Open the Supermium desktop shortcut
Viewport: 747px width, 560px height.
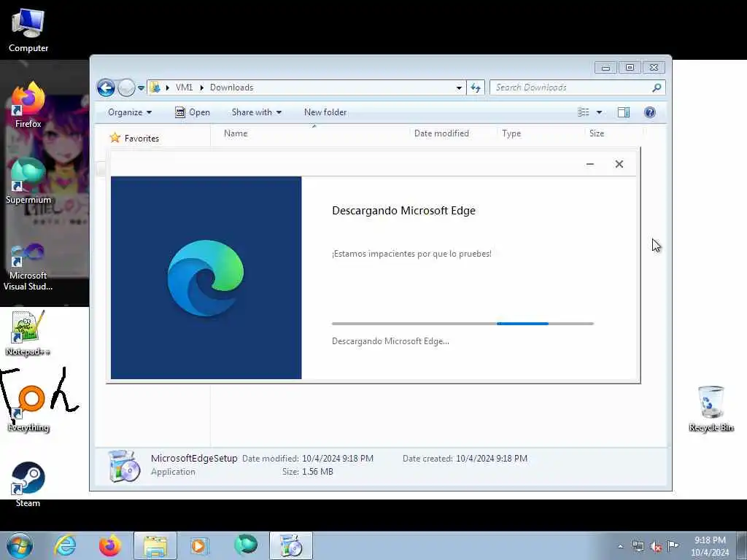(28, 181)
